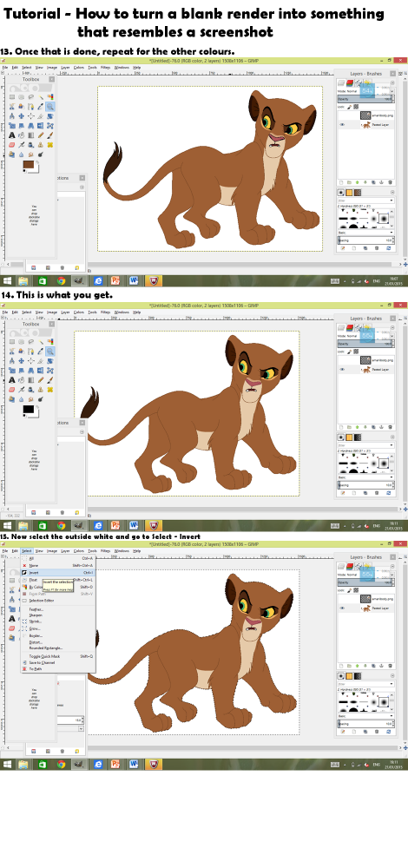The height and width of the screenshot is (868, 408).
Task: Open Basic brush preset dropdown in step 14
Action: pos(366,477)
